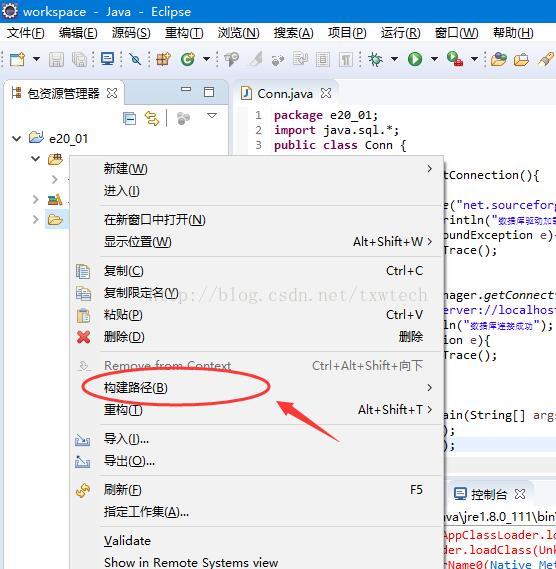This screenshot has height=569, width=556.
Task: Click the Focus on Active Task icon
Action: click(x=183, y=118)
